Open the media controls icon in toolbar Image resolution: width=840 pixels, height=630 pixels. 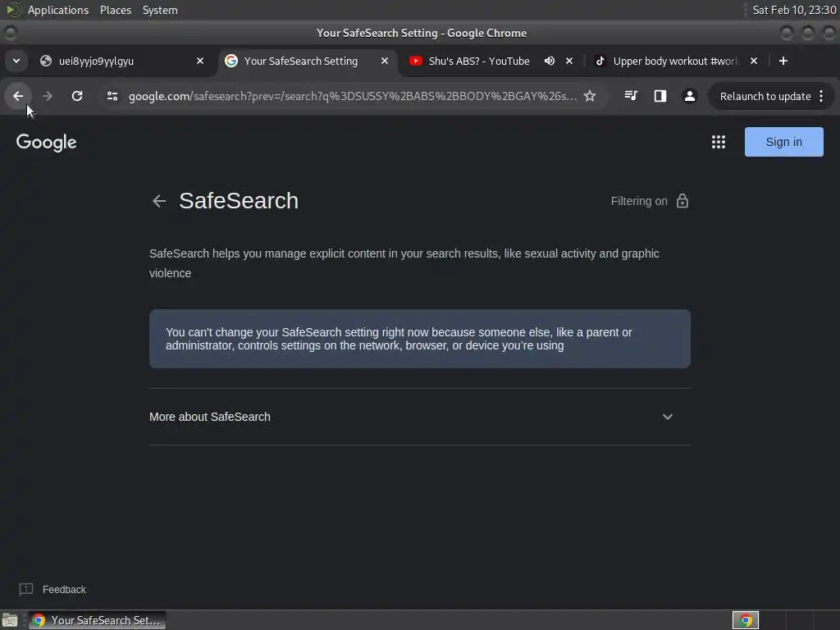click(631, 96)
